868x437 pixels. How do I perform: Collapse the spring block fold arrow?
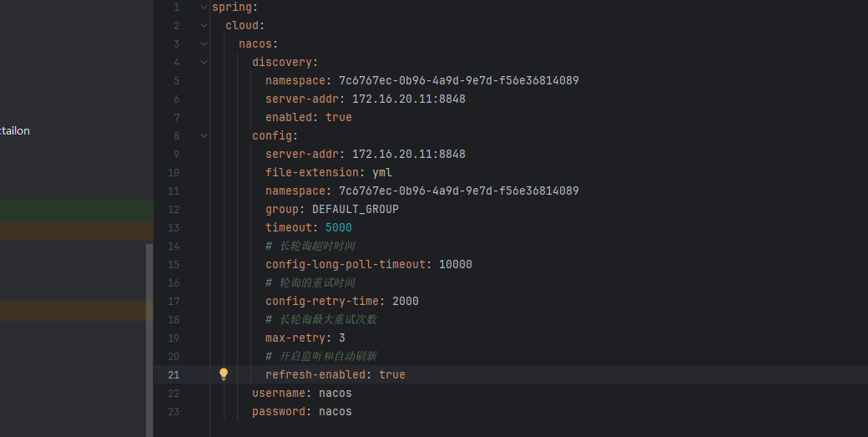[x=204, y=8]
